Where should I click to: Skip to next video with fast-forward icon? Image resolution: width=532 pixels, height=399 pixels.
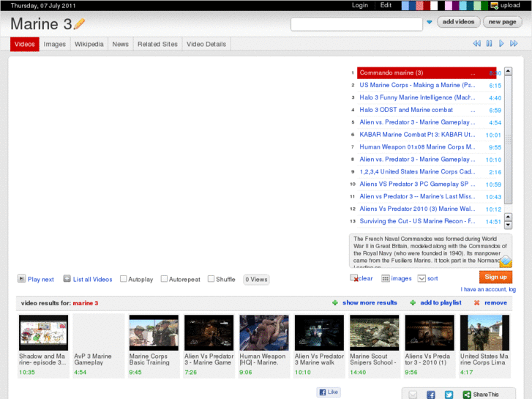(x=514, y=43)
